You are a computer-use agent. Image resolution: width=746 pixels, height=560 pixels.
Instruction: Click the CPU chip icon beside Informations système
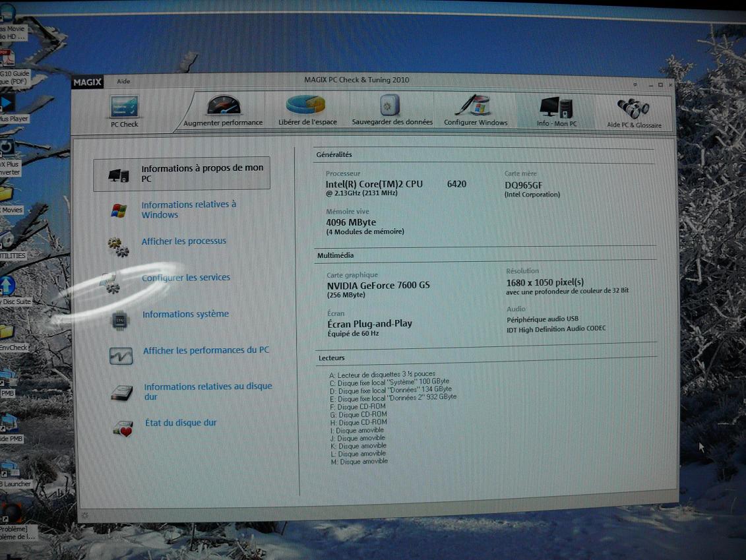point(119,320)
